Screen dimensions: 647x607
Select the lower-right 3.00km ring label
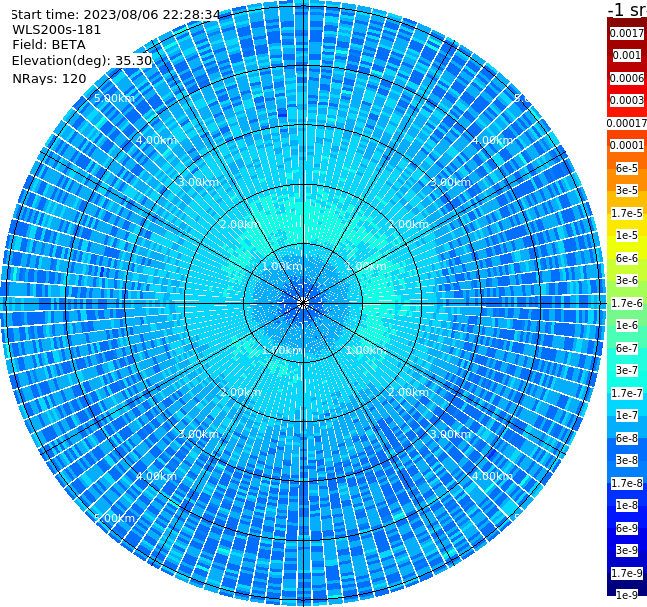click(450, 434)
